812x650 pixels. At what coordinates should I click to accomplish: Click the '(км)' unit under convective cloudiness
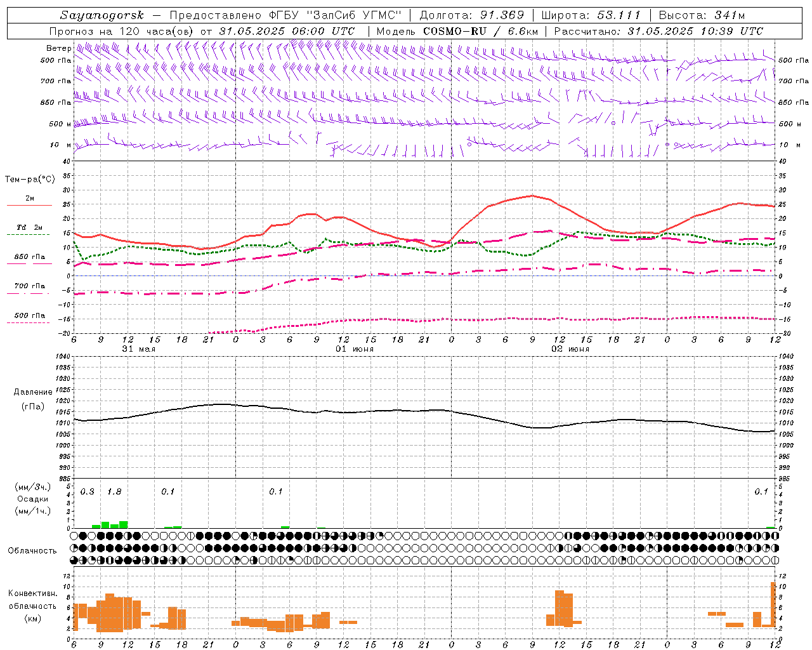click(x=32, y=618)
